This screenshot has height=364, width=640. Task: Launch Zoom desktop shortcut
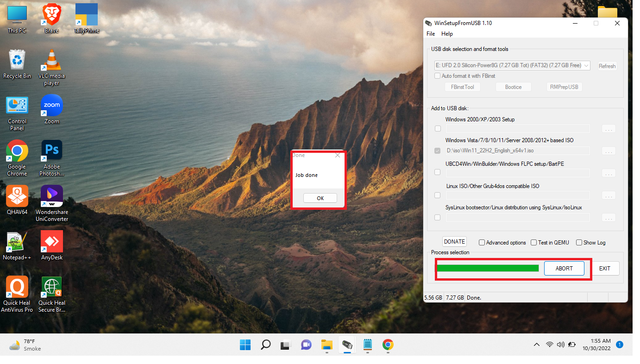(x=51, y=109)
